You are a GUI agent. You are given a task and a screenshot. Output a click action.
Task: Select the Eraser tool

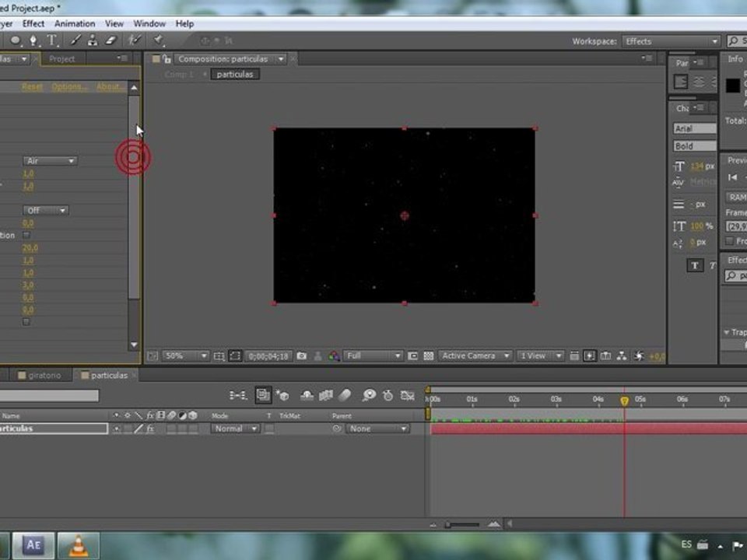click(x=110, y=40)
